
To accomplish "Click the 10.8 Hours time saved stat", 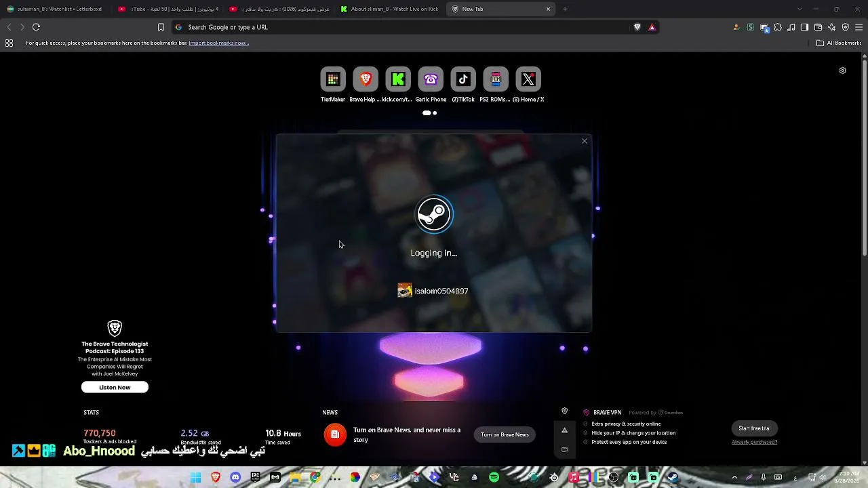I will (283, 433).
